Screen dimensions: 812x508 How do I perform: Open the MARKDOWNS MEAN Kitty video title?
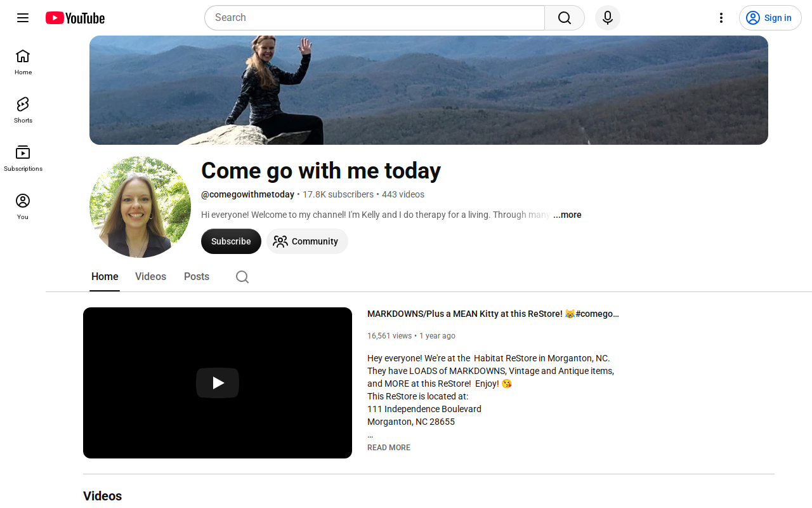coord(493,314)
